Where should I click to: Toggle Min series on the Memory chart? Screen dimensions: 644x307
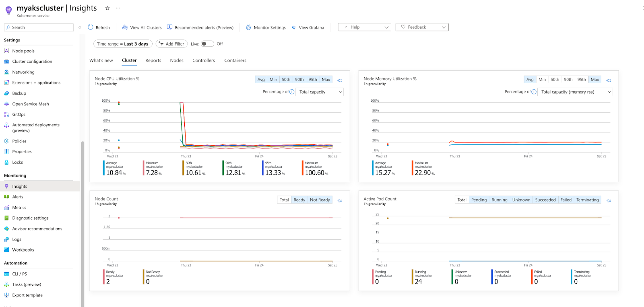(542, 80)
